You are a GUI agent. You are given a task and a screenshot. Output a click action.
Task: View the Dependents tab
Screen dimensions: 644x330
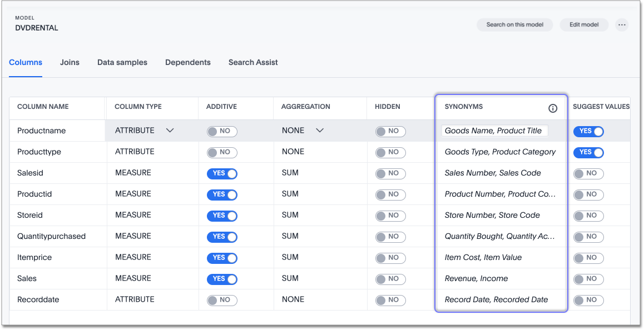click(187, 62)
